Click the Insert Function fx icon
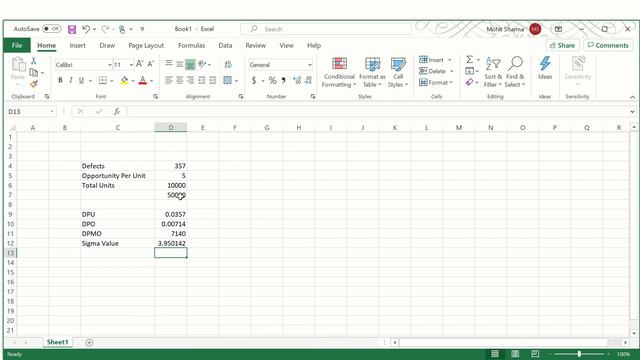The image size is (640, 360). (117, 111)
